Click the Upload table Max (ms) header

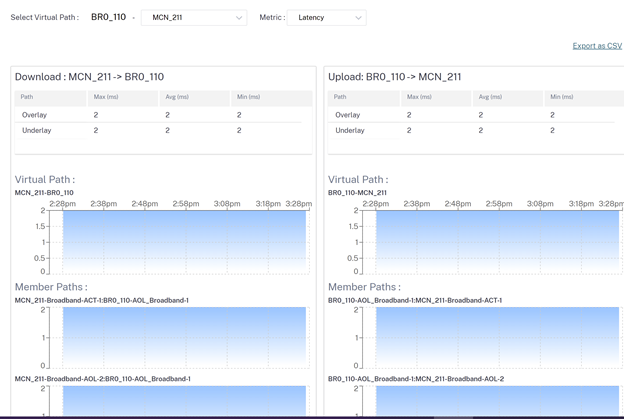[436, 98]
